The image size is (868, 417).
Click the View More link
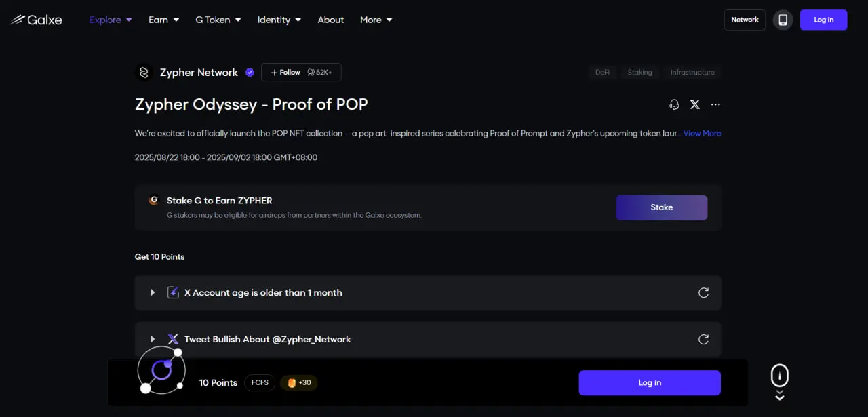tap(702, 133)
